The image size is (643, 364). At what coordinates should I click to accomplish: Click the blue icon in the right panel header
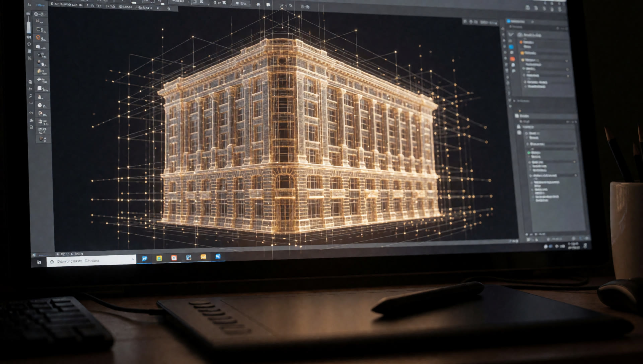509,21
